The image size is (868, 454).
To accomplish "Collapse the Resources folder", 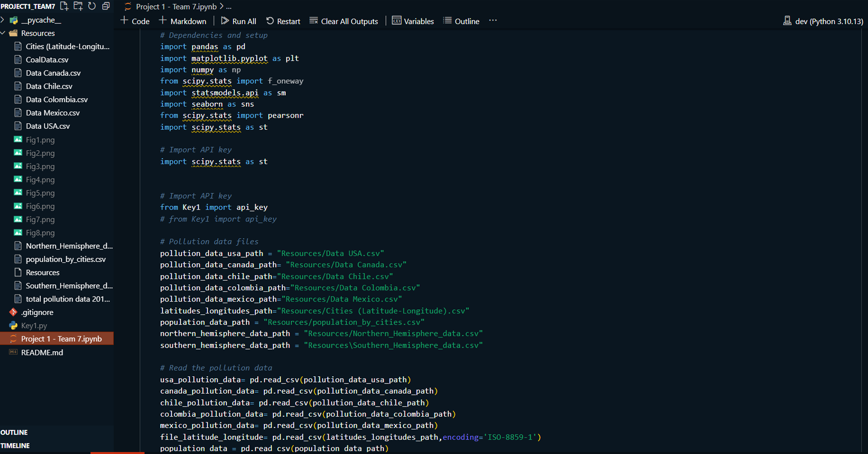I will point(38,33).
